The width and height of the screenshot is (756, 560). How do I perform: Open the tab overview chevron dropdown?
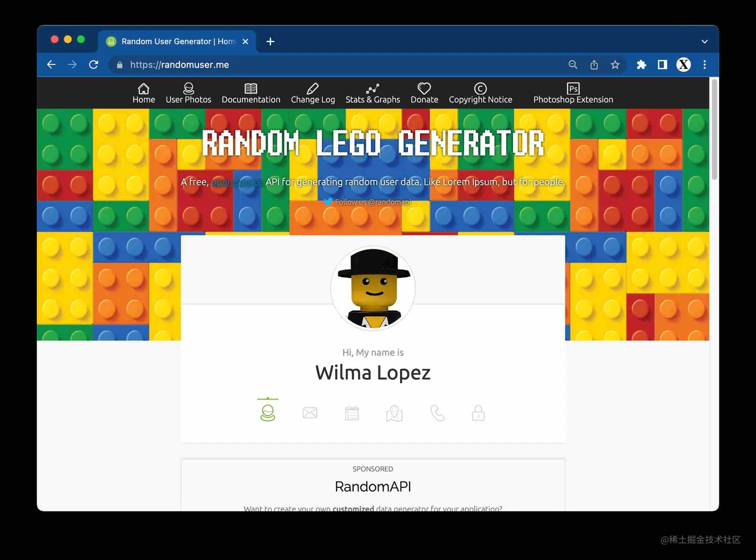click(704, 42)
